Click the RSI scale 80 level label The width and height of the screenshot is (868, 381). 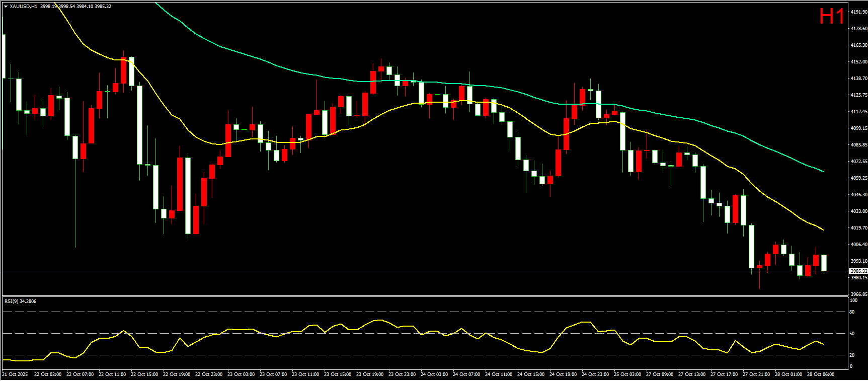pyautogui.click(x=852, y=312)
